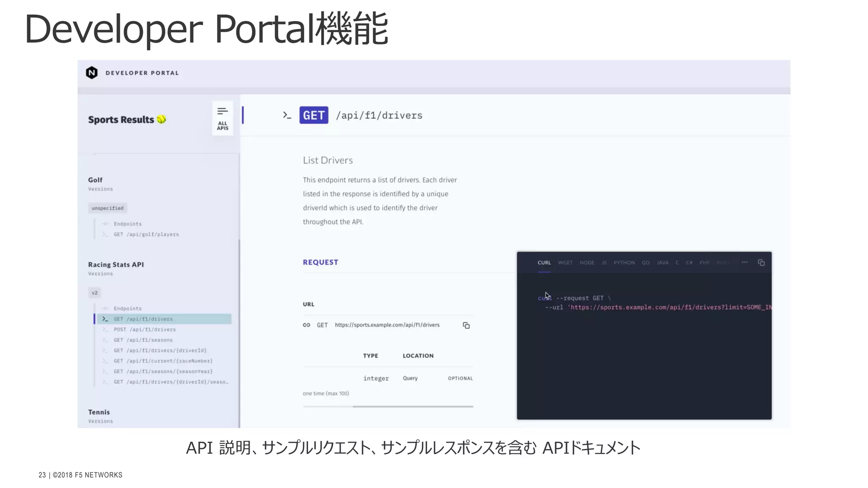This screenshot has height=488, width=868.
Task: Click the sidebar vertical scrollbar
Action: click(239, 333)
